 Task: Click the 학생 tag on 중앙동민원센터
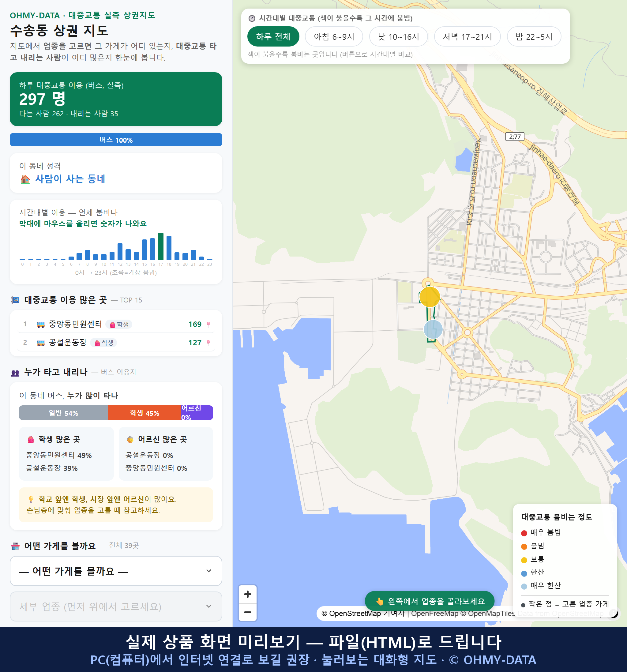coord(119,325)
